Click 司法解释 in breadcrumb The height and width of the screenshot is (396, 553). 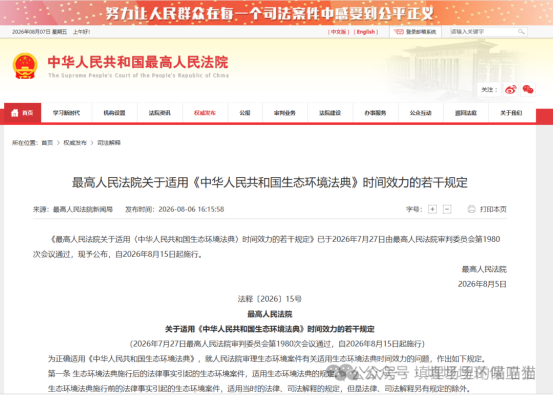pyautogui.click(x=109, y=142)
